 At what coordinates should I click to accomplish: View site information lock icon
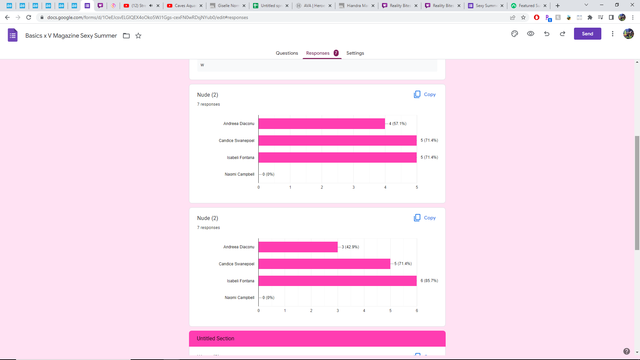point(41,18)
